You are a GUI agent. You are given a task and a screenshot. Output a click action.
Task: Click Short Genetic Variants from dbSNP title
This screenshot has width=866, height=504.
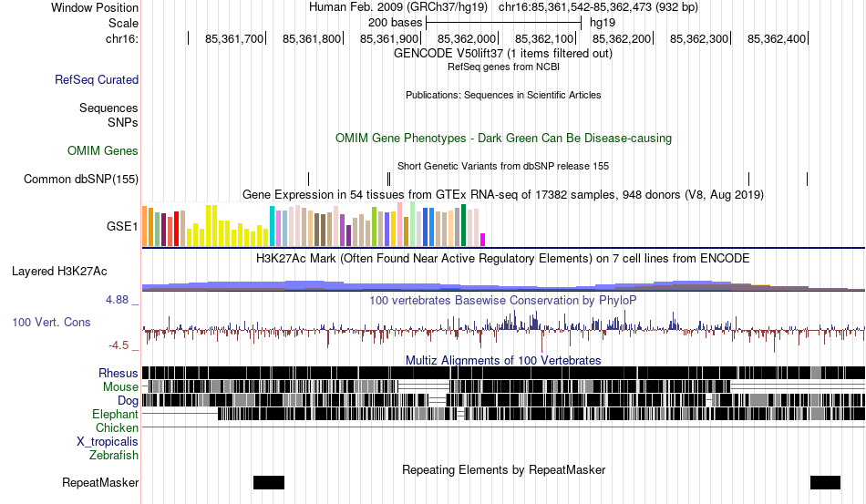(503, 166)
